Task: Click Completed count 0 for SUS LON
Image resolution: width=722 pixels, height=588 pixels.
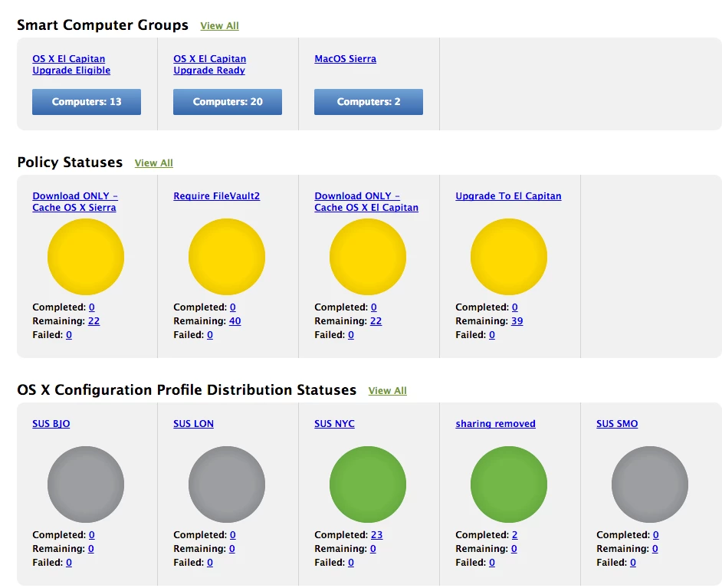Action: click(x=232, y=535)
